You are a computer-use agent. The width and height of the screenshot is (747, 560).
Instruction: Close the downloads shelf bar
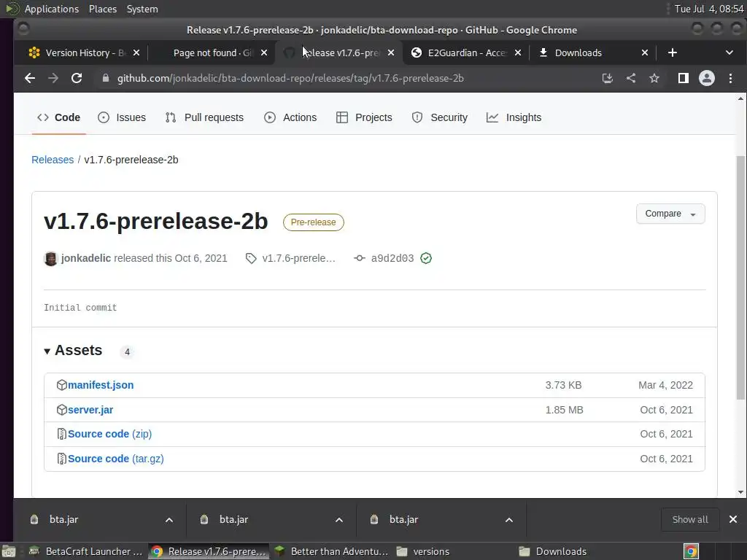click(733, 519)
